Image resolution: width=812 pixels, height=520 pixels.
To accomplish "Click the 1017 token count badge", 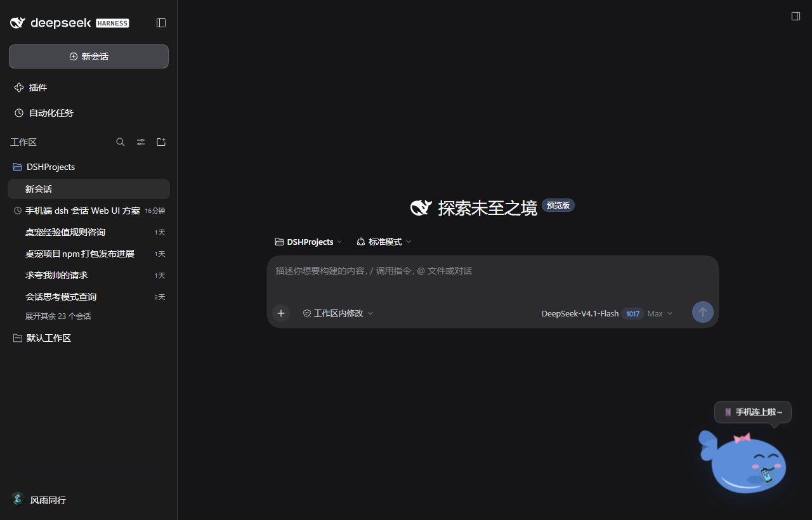I will tap(633, 313).
